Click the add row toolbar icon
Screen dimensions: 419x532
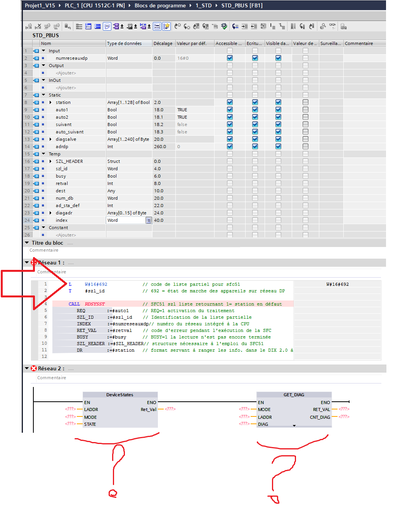click(x=57, y=26)
